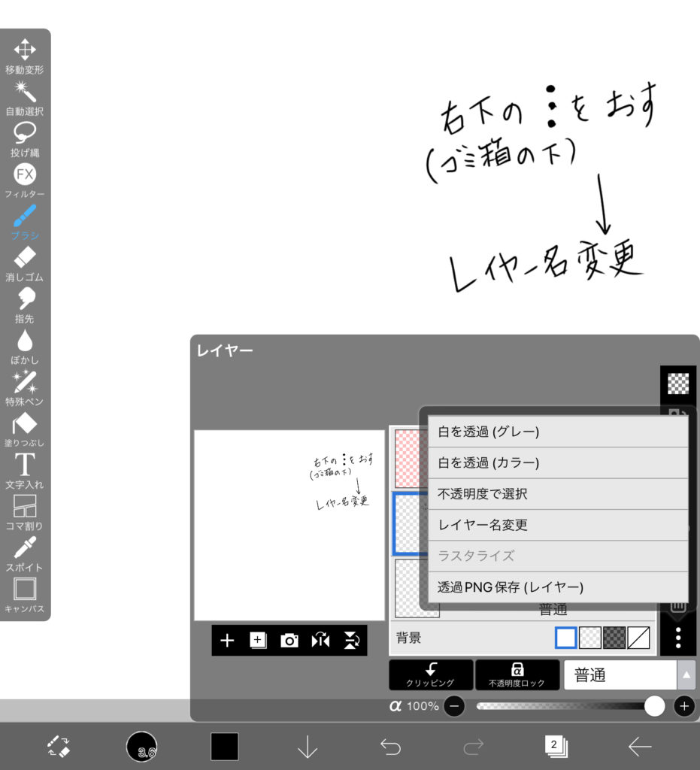Select the 消しゴム eraser tool

click(25, 264)
